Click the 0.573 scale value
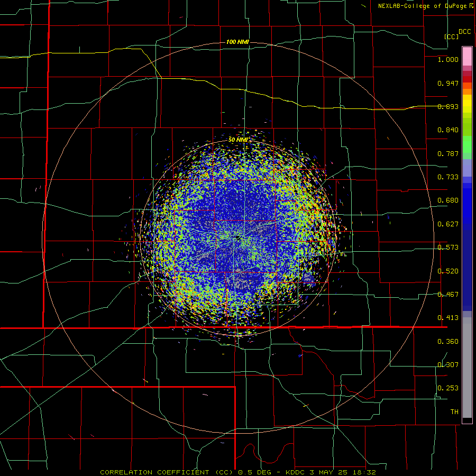The height and width of the screenshot is (476, 476). 448,248
